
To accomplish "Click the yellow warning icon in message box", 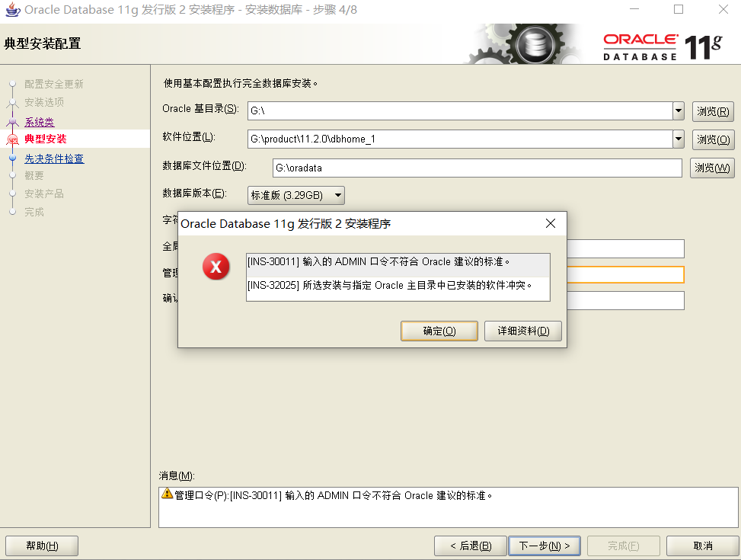I will [x=167, y=493].
